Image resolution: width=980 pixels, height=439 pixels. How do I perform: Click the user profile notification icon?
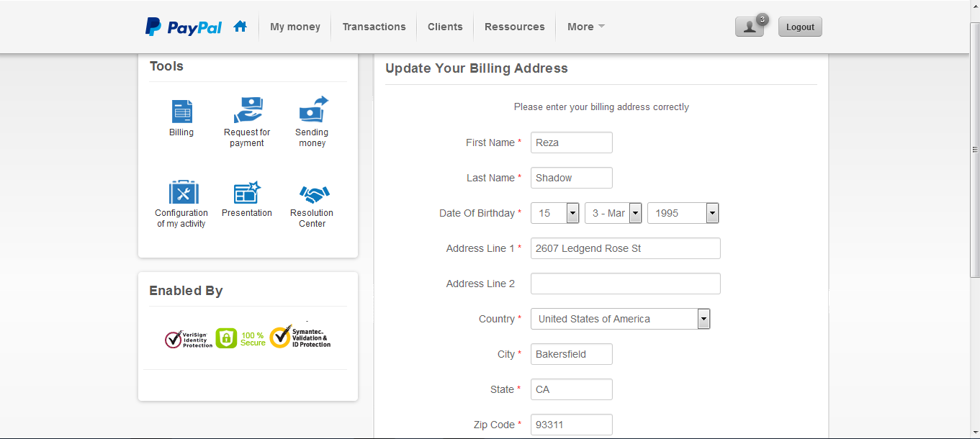750,27
